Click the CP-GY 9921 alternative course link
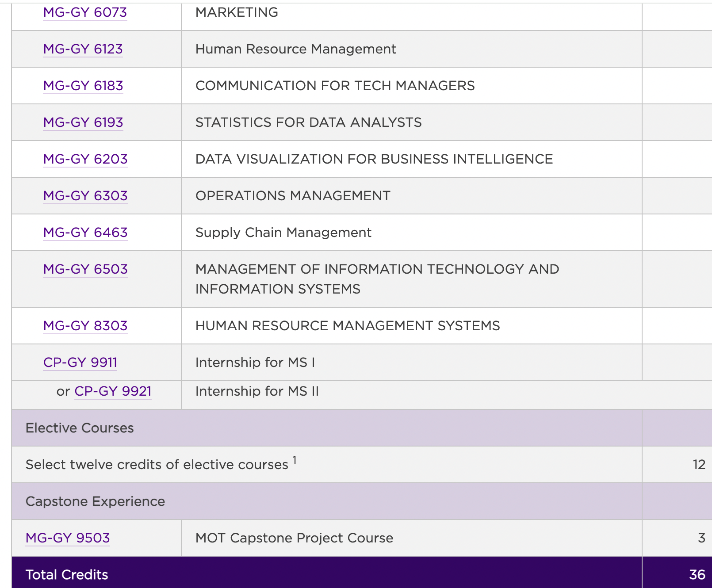This screenshot has height=588, width=712. click(x=113, y=391)
